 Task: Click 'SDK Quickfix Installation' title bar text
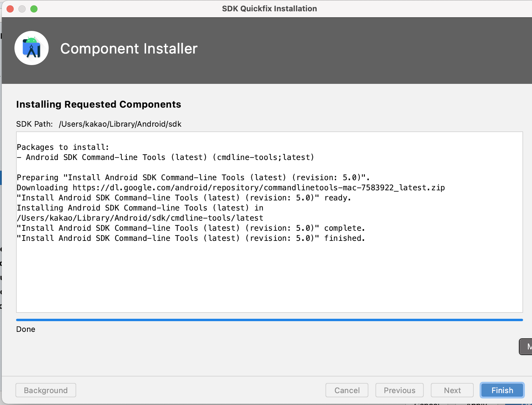coord(269,9)
